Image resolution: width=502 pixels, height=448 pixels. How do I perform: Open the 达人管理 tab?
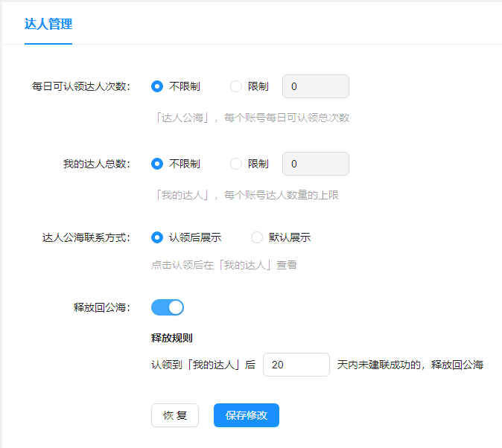tap(48, 24)
